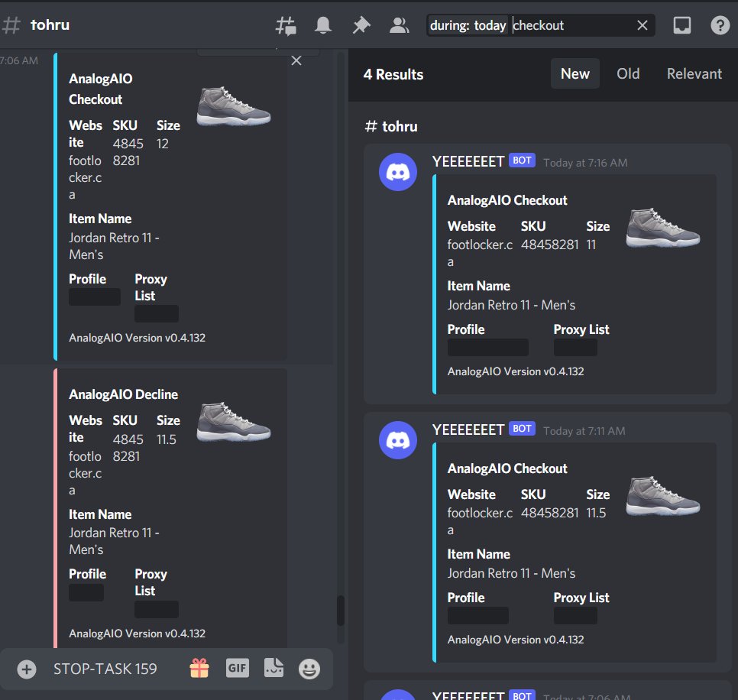Click '4 Results' label
Viewport: 738px width, 700px height.
click(x=393, y=74)
